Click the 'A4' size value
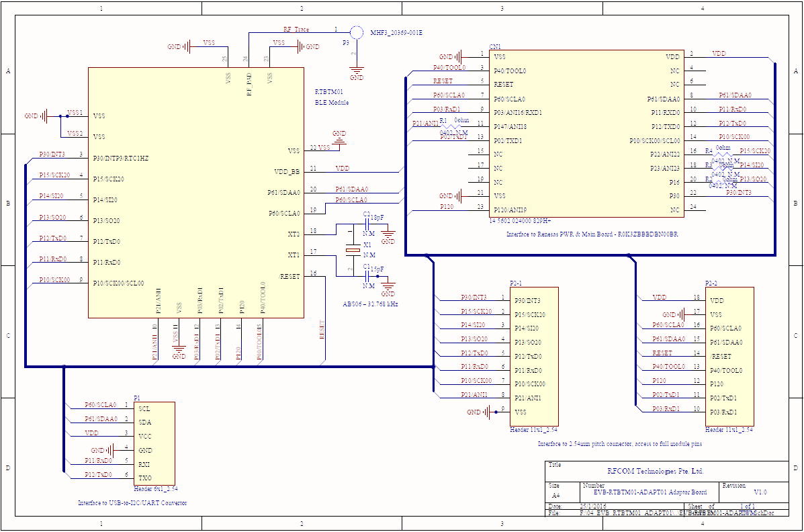 coord(556,496)
